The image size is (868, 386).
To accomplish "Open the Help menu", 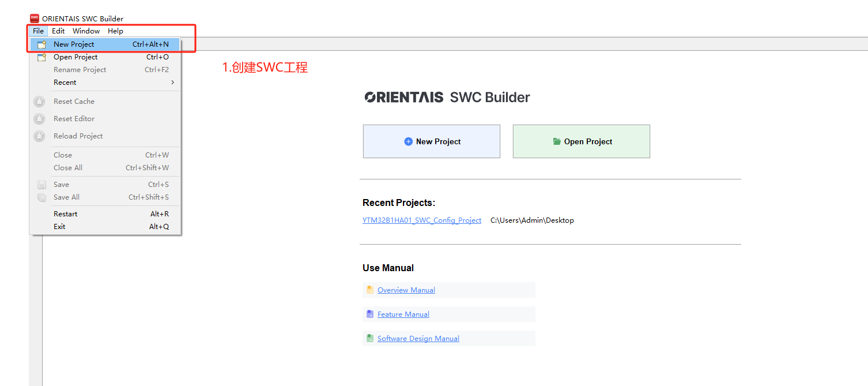I will click(115, 31).
